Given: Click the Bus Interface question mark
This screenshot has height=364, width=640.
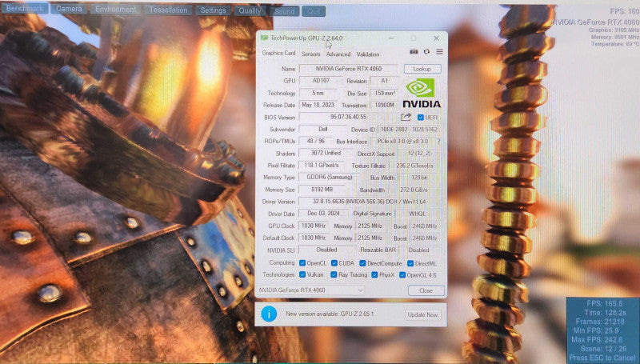Looking at the screenshot, I should tap(438, 141).
